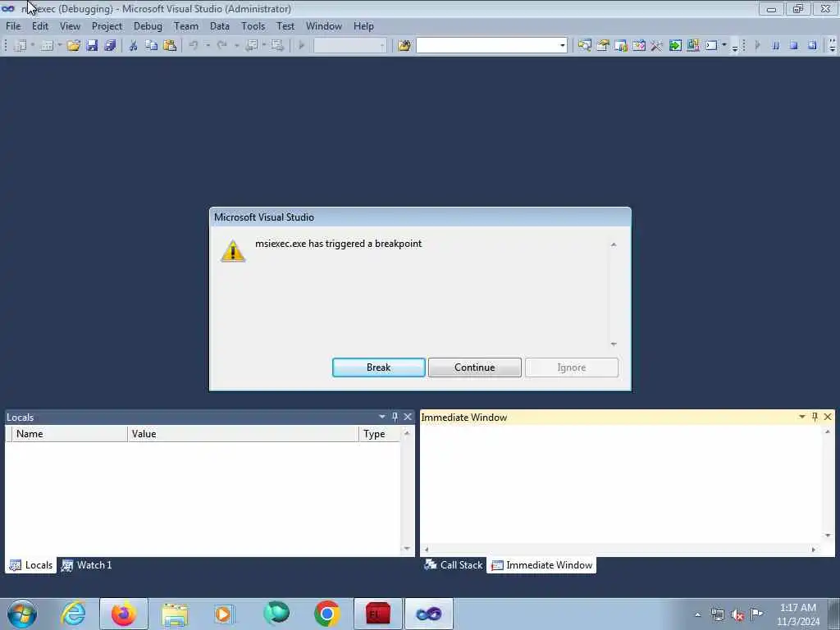Viewport: 840px width, 630px height.
Task: Open the Help menu
Action: pos(363,25)
